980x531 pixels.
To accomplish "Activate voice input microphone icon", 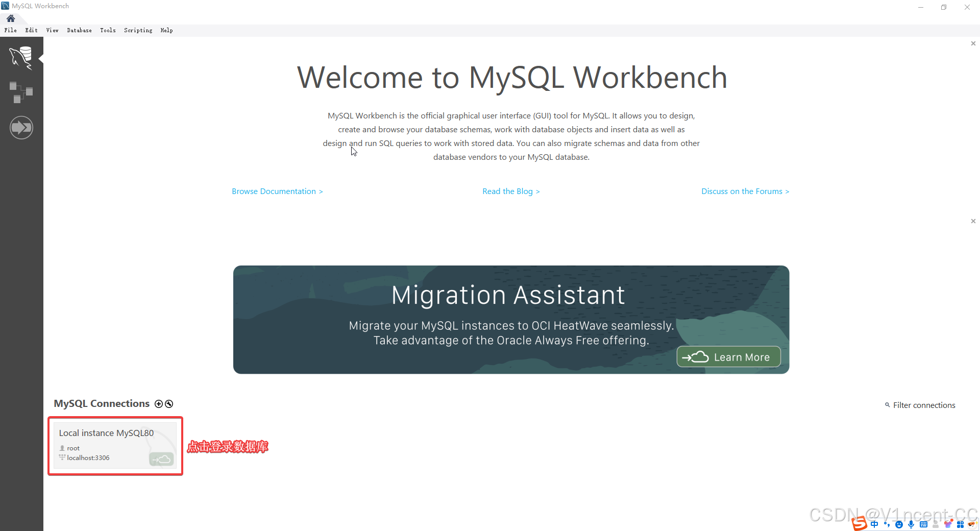I will point(911,524).
